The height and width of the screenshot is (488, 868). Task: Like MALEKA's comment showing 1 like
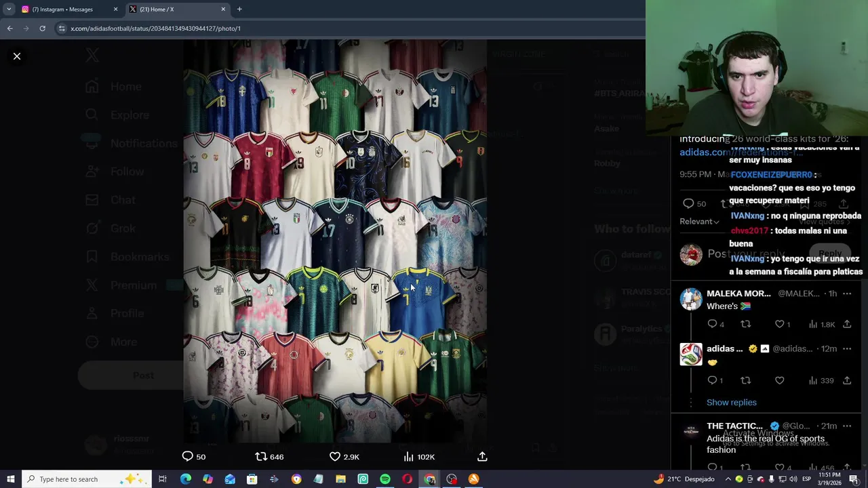783,325
